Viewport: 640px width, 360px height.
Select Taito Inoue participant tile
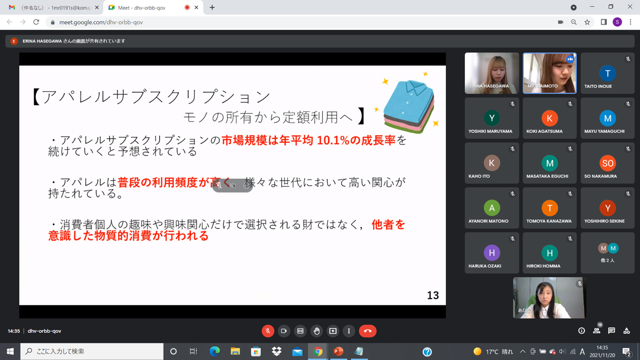pos(608,73)
